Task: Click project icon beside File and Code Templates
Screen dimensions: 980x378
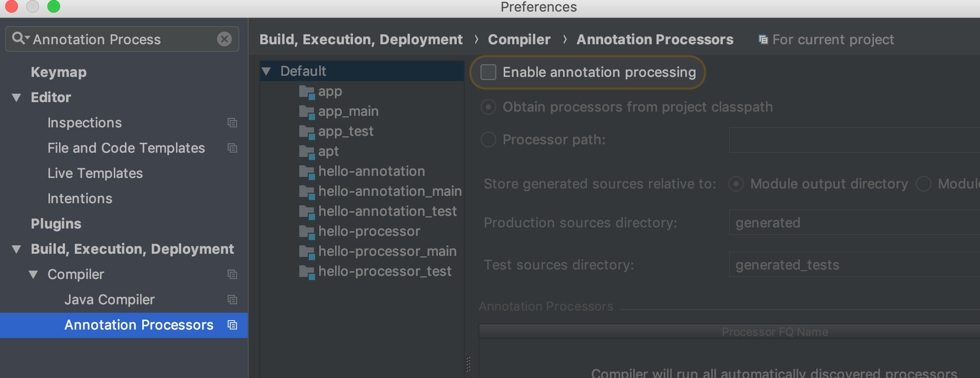Action: coord(232,148)
